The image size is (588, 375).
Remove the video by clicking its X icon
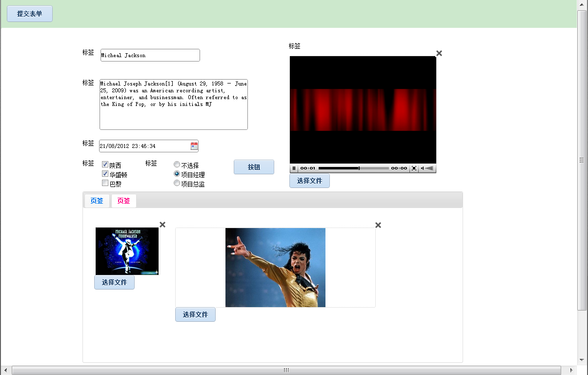point(439,53)
